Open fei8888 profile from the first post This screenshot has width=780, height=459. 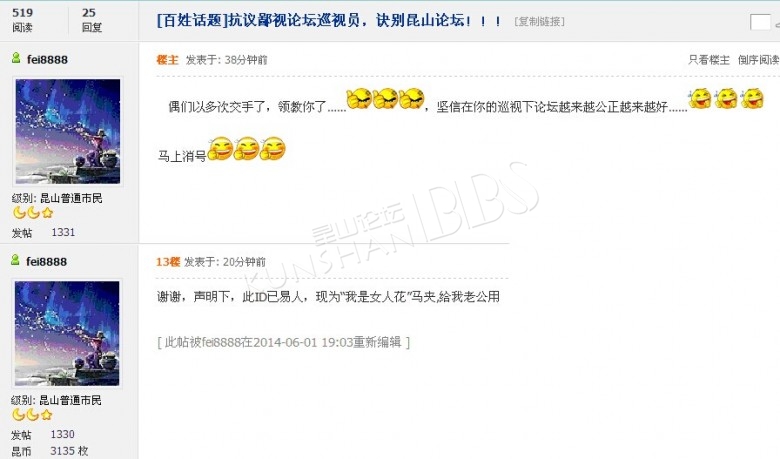tap(47, 60)
